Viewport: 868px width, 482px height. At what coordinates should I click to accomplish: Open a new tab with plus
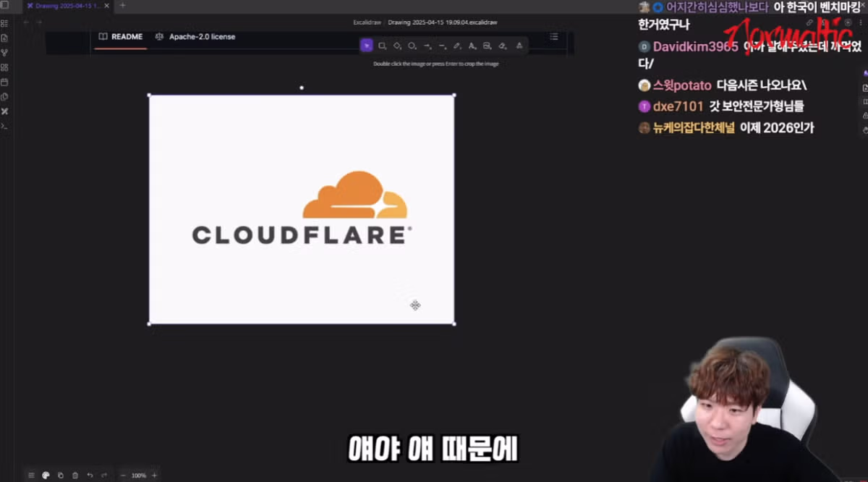(x=122, y=5)
